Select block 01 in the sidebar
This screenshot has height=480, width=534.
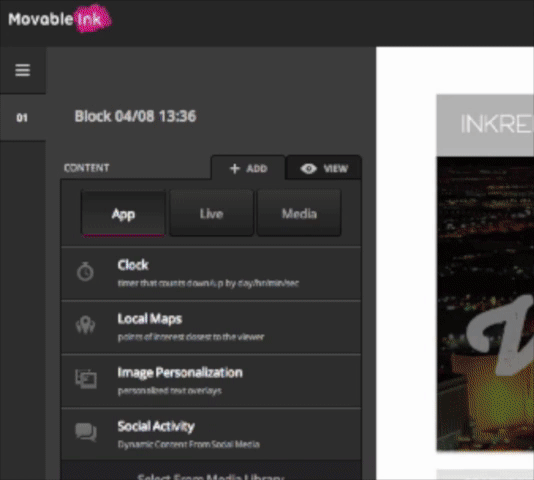[22, 118]
